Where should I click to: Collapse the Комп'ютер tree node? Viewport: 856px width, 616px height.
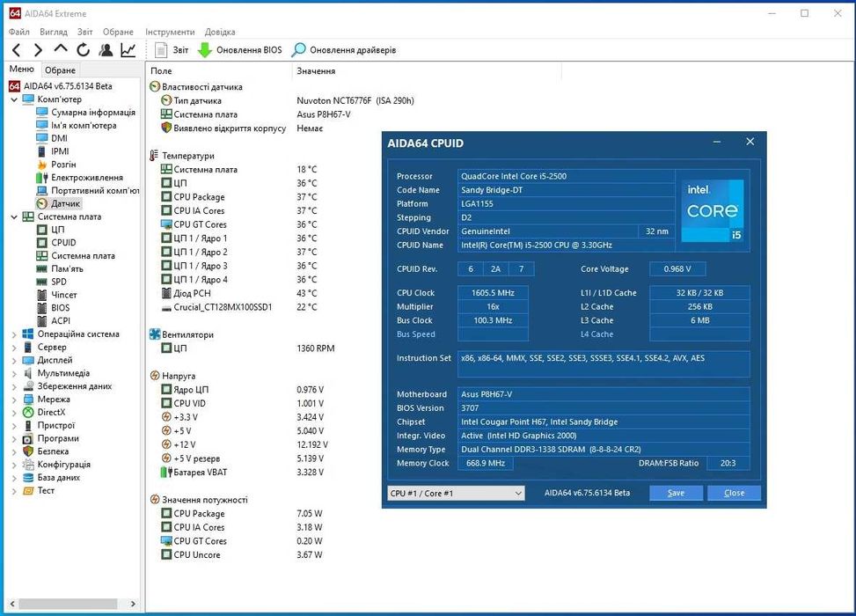[x=14, y=99]
